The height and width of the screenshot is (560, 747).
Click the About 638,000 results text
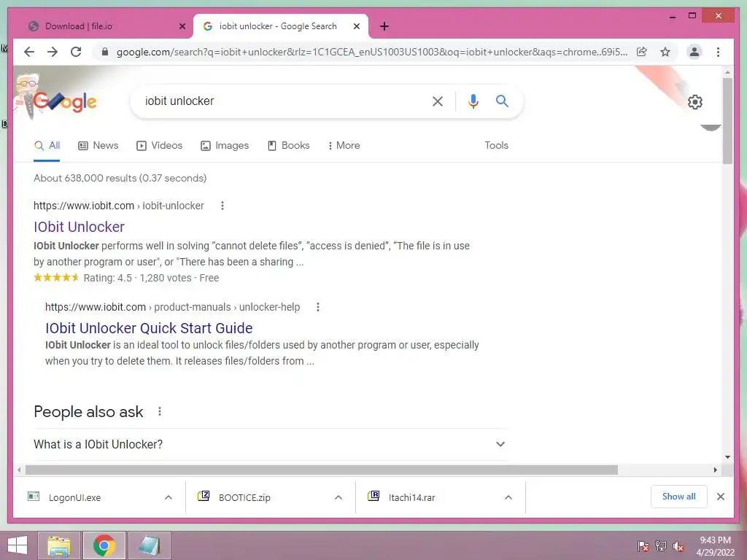(x=120, y=178)
